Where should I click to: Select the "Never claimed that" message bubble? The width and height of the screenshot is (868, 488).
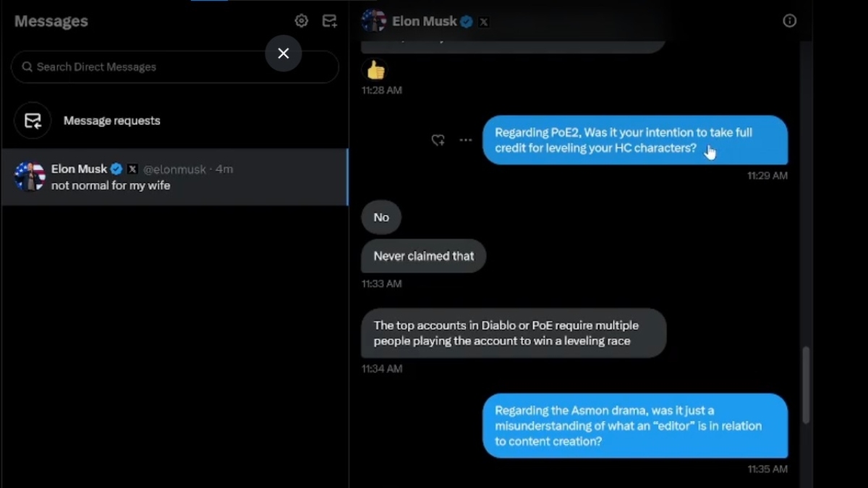[423, 256]
